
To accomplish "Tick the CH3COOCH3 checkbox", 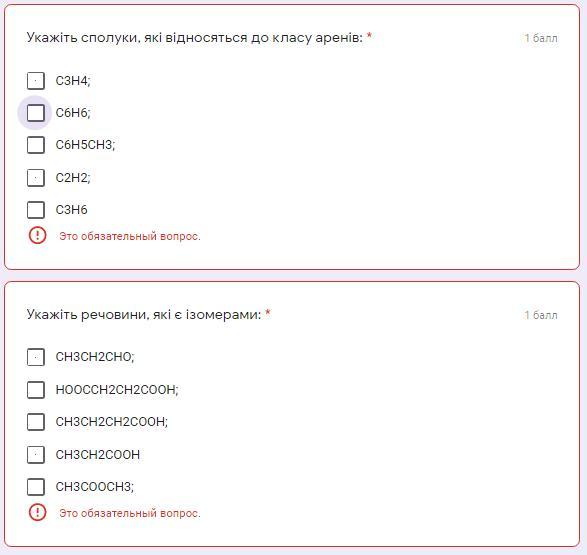I will tap(36, 487).
